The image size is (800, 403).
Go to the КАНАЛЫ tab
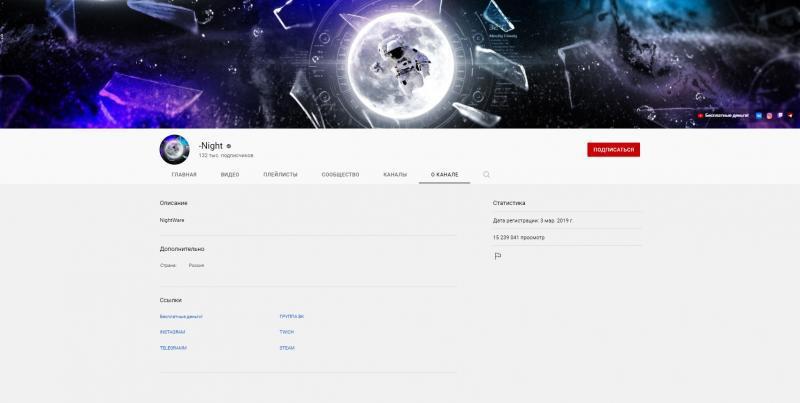click(x=395, y=174)
